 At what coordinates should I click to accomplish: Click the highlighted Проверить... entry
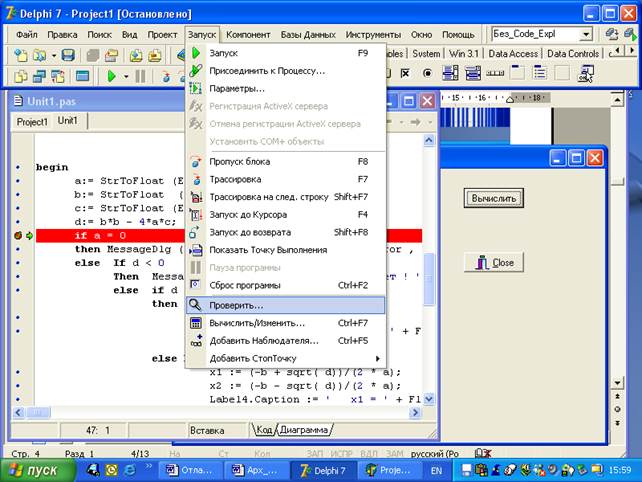point(285,305)
